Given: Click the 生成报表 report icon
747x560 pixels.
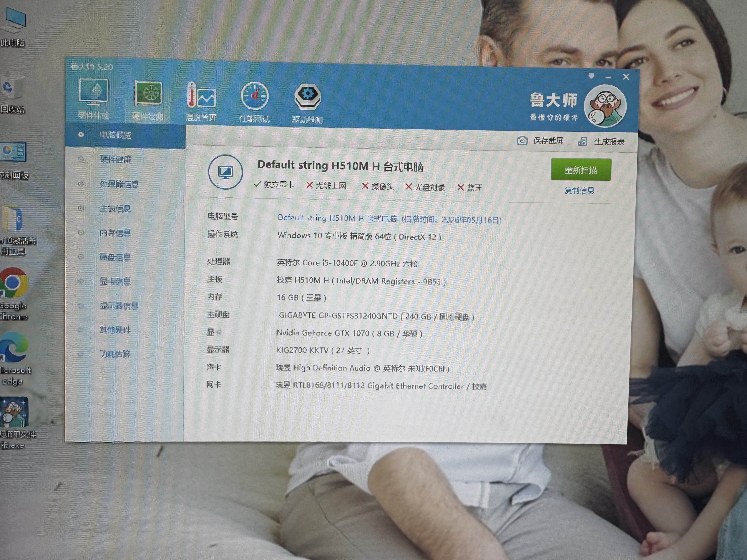Looking at the screenshot, I should click(582, 141).
